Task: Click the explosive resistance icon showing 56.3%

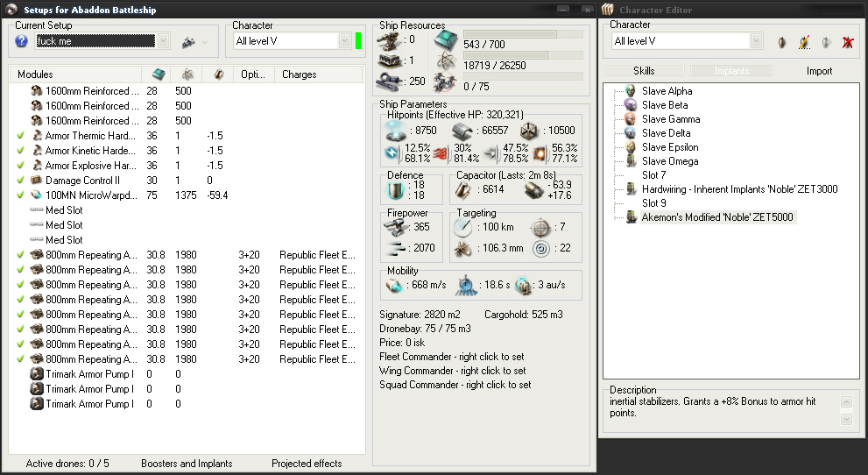Action: (x=540, y=153)
